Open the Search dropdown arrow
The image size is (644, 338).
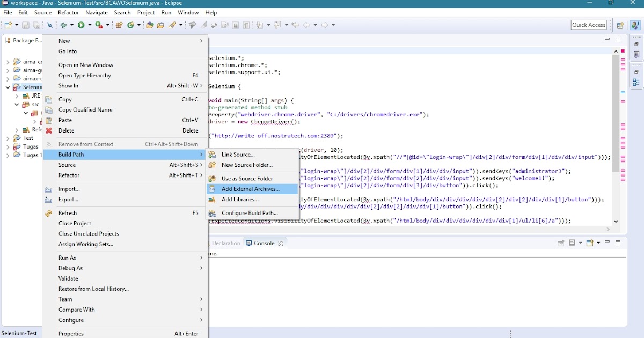click(x=181, y=25)
